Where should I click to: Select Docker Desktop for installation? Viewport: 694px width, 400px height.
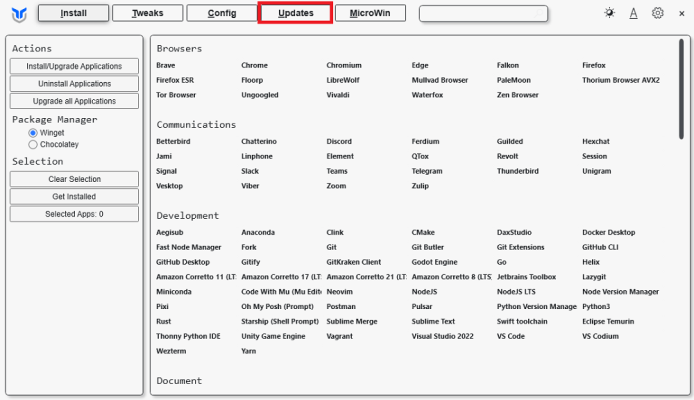608,232
